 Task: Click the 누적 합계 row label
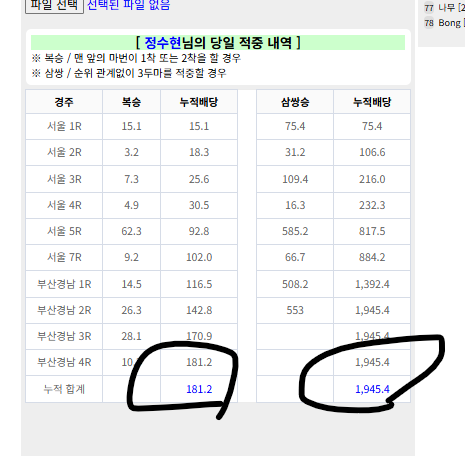click(64, 389)
